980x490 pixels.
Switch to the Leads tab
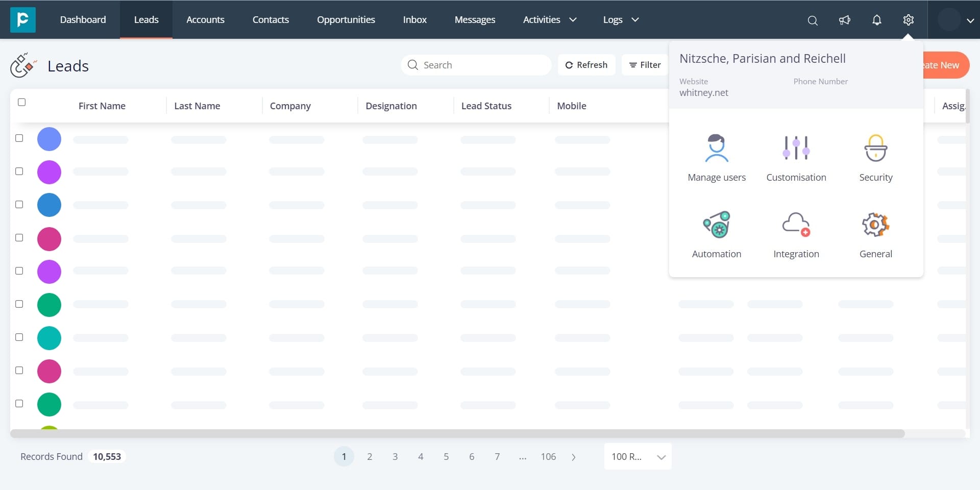pyautogui.click(x=146, y=19)
